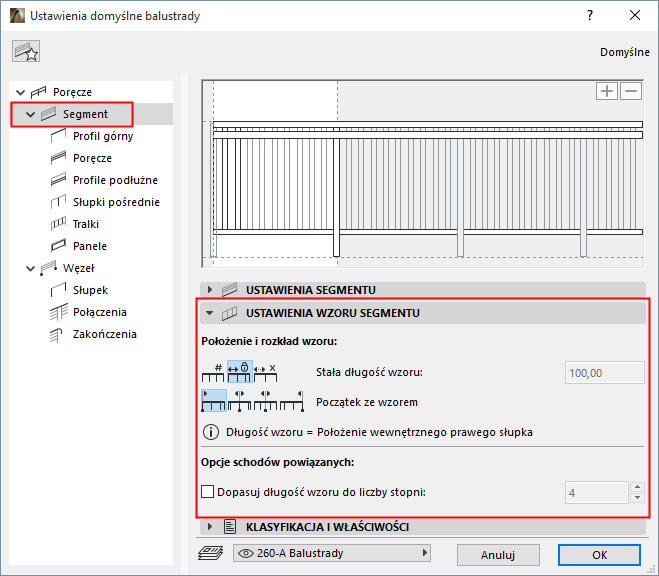
Task: Select Słupki pośrednie item
Action: pyautogui.click(x=116, y=202)
